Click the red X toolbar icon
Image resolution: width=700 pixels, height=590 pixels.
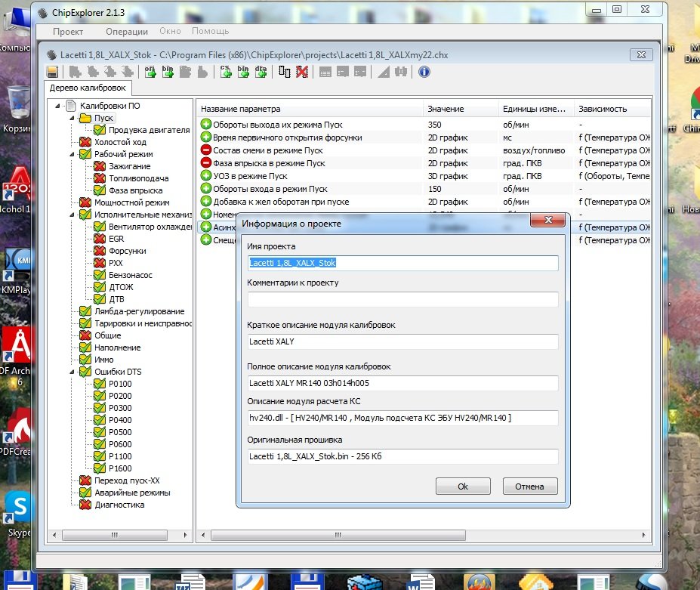point(302,72)
